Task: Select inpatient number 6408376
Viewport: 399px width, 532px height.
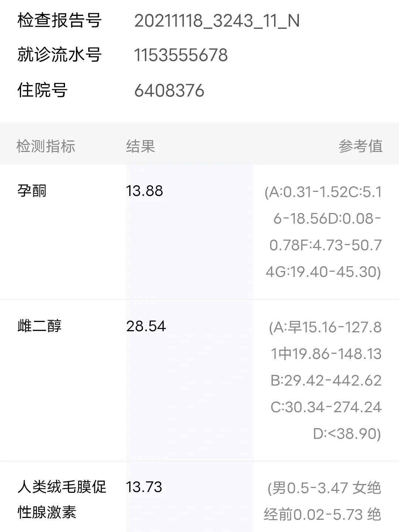Action: pyautogui.click(x=169, y=91)
